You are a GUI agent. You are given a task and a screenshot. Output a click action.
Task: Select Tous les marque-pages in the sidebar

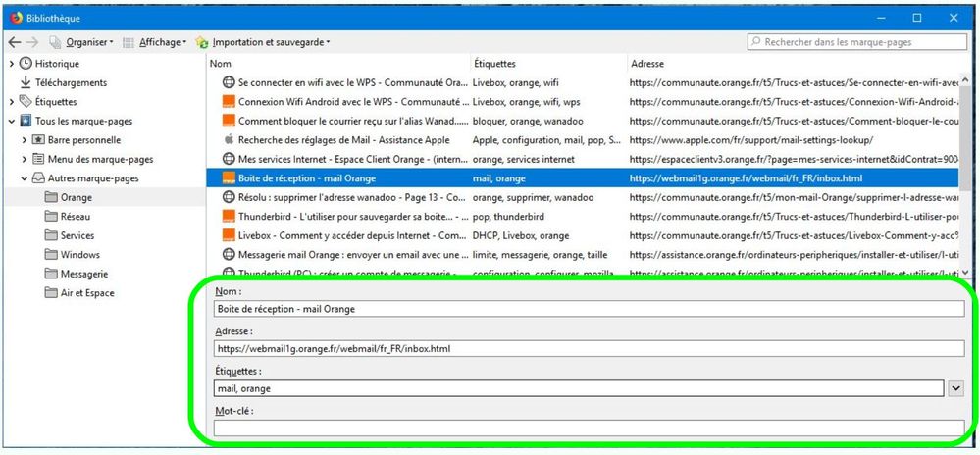click(x=83, y=122)
